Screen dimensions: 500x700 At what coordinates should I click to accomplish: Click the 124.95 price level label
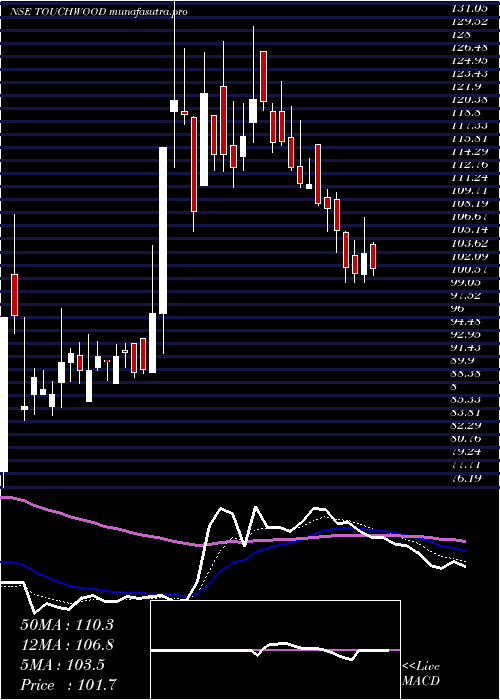(470, 59)
